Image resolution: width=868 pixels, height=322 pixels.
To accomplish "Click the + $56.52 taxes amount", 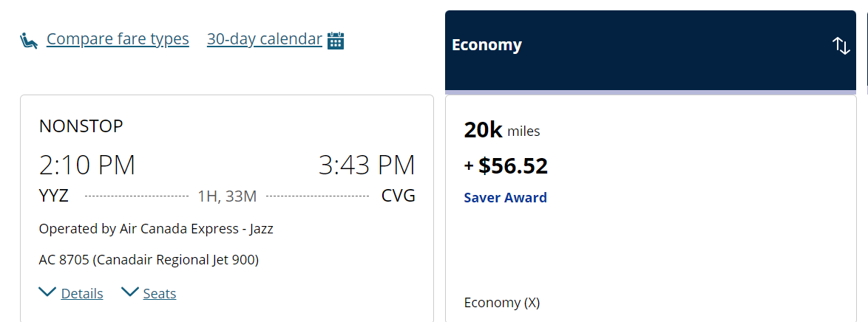I will [x=506, y=166].
